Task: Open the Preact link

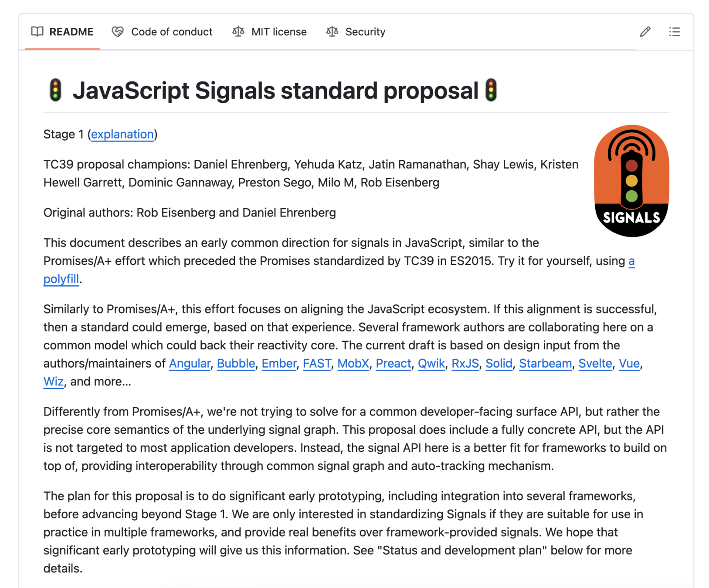Action: point(394,363)
